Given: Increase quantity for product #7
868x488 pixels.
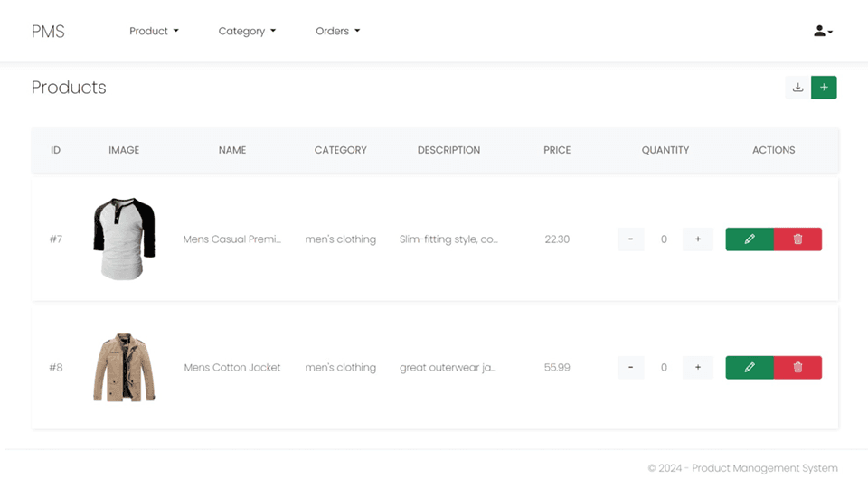Looking at the screenshot, I should pyautogui.click(x=698, y=239).
